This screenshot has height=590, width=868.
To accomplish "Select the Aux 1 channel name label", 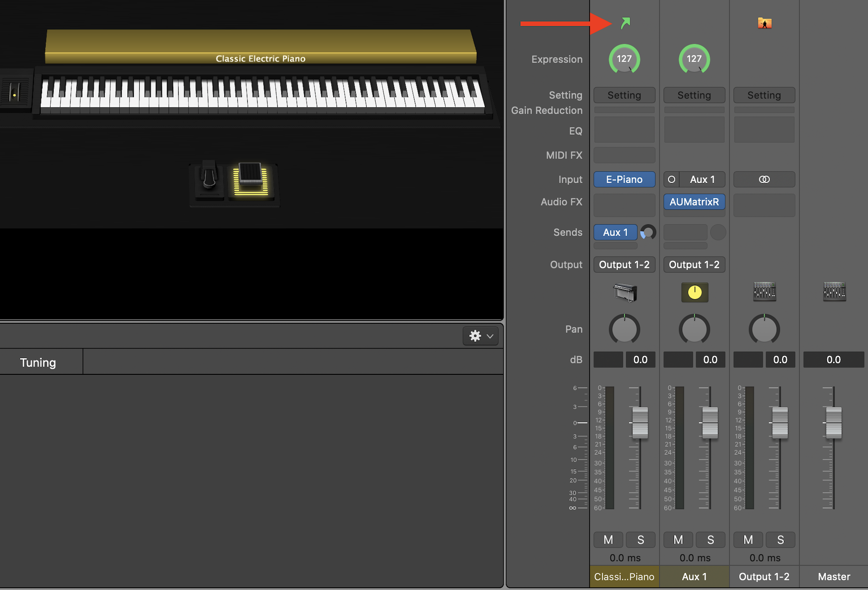I will coord(694,576).
